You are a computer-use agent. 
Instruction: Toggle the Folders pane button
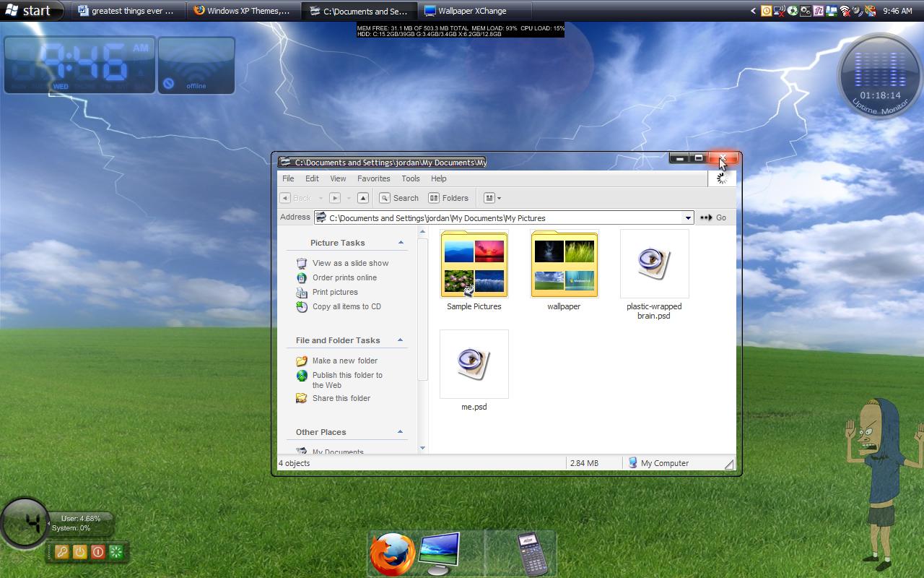448,198
